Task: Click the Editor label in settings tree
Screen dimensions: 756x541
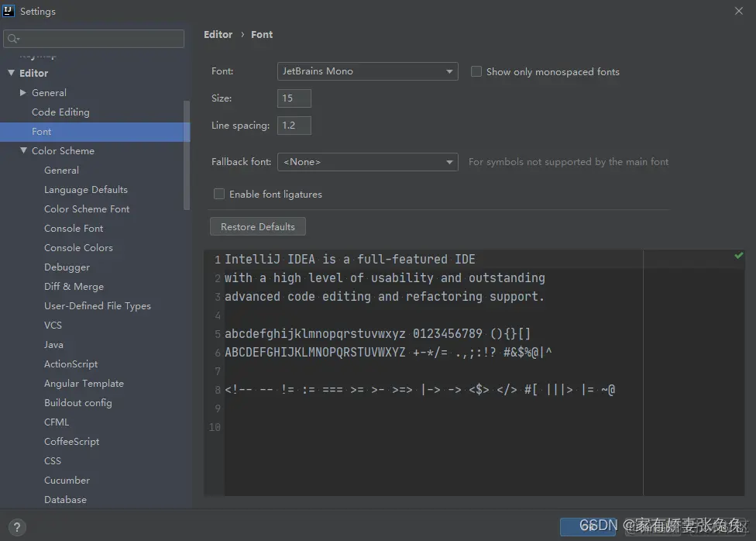Action: (34, 74)
